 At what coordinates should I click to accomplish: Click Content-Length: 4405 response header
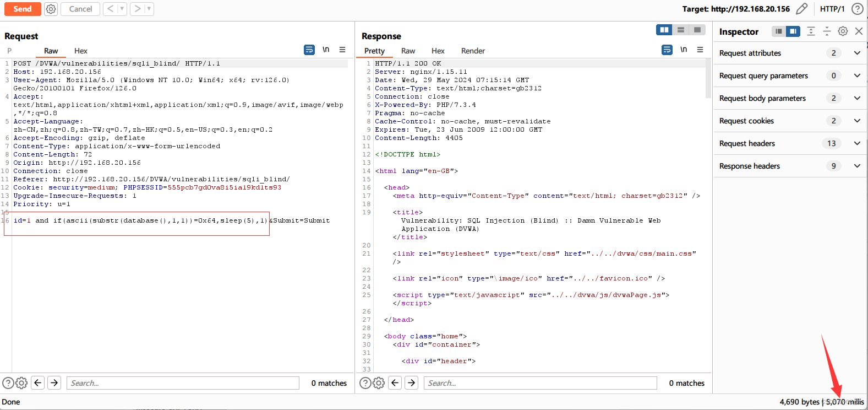419,138
